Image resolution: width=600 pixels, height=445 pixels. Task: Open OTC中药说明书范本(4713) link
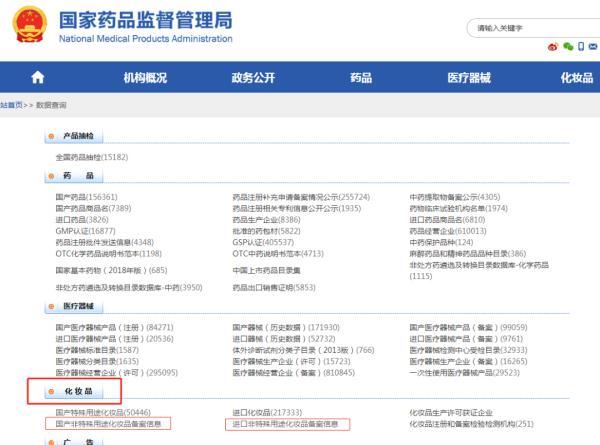(x=278, y=254)
